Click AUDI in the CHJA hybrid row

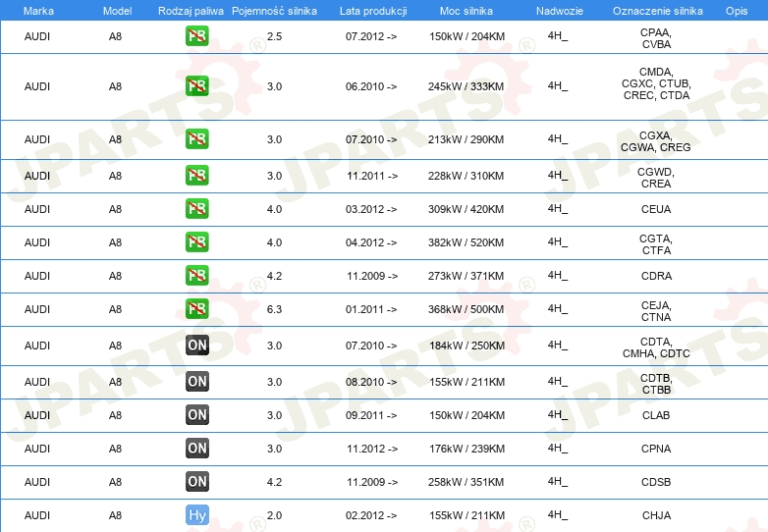pyautogui.click(x=37, y=515)
